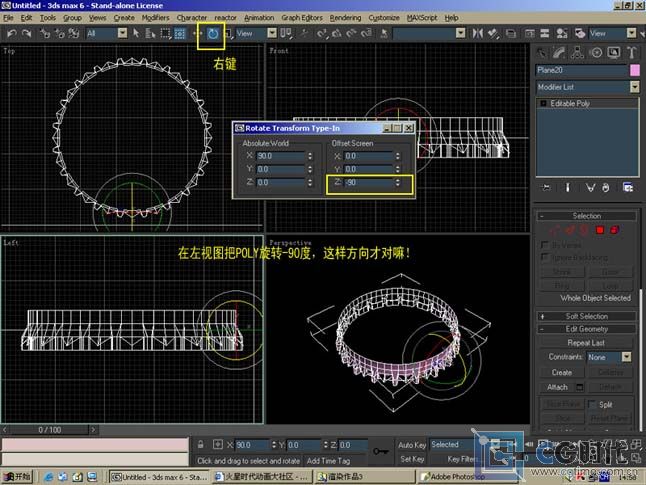Viewport: 646px width, 485px height.
Task: Select Polygon sub-object level icon
Action: point(599,230)
